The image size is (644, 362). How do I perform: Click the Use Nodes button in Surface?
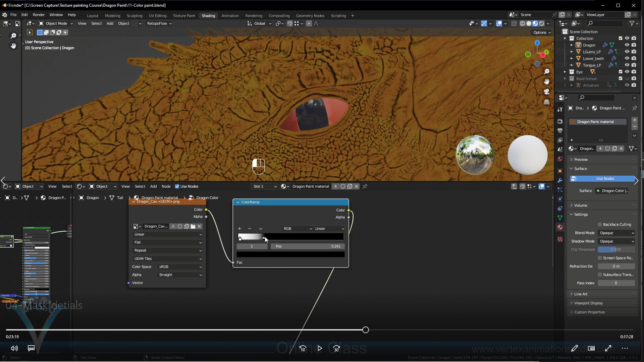[x=602, y=179]
